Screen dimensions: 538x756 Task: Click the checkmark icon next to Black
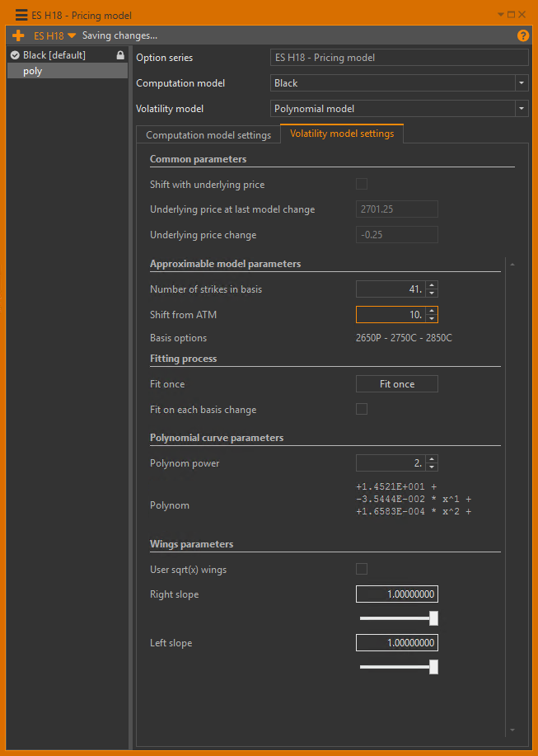[x=15, y=55]
